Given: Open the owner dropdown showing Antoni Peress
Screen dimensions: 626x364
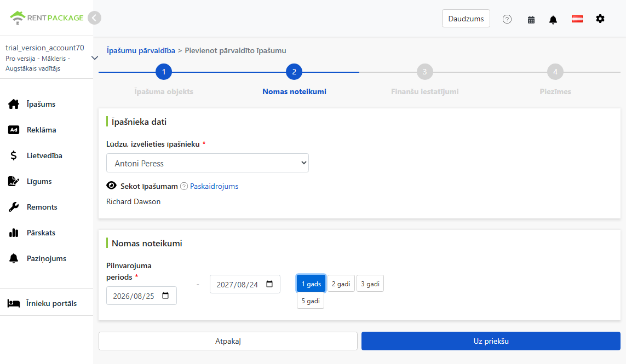Looking at the screenshot, I should coord(207,163).
